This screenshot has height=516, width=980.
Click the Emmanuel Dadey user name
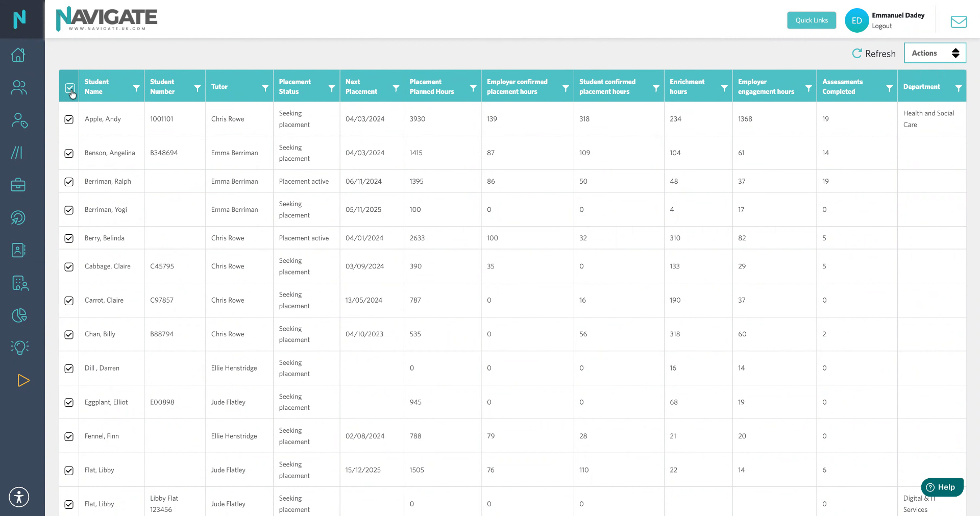(x=898, y=15)
